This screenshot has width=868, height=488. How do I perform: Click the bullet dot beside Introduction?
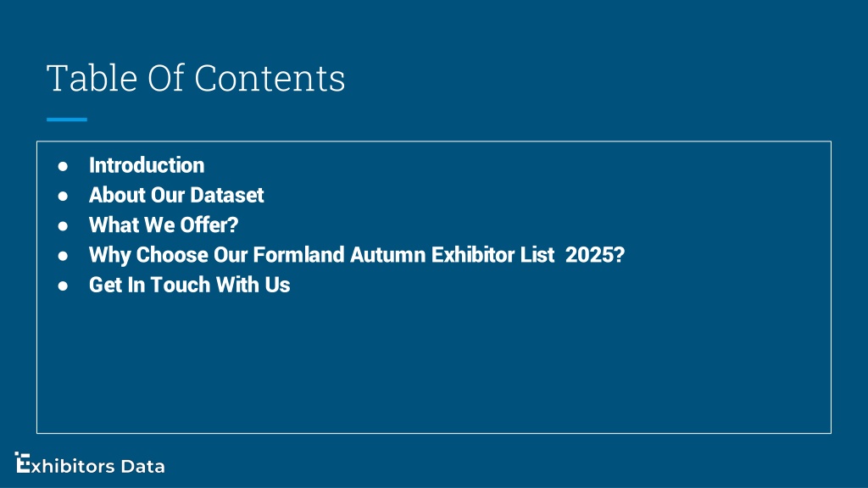(x=63, y=166)
